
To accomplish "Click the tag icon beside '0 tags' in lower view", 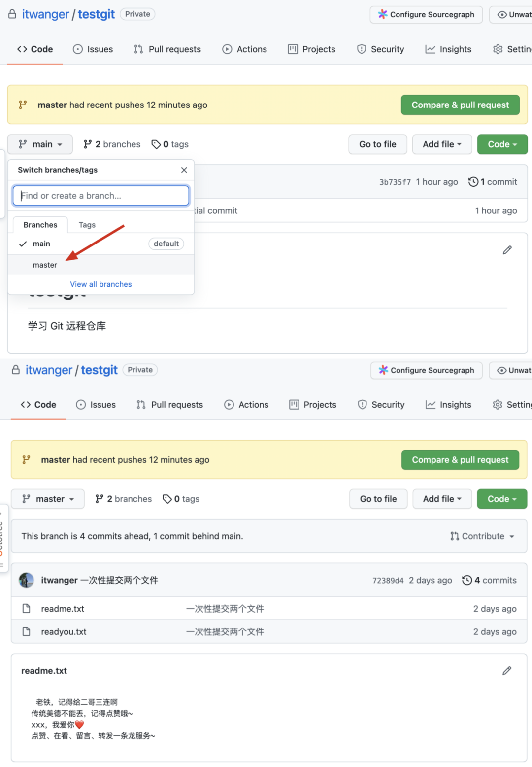I will 167,499.
